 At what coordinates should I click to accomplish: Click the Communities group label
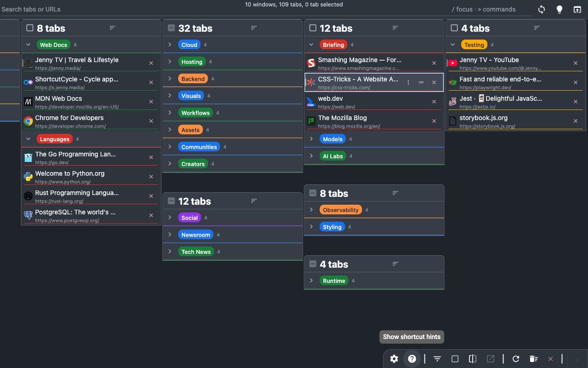pos(199,147)
